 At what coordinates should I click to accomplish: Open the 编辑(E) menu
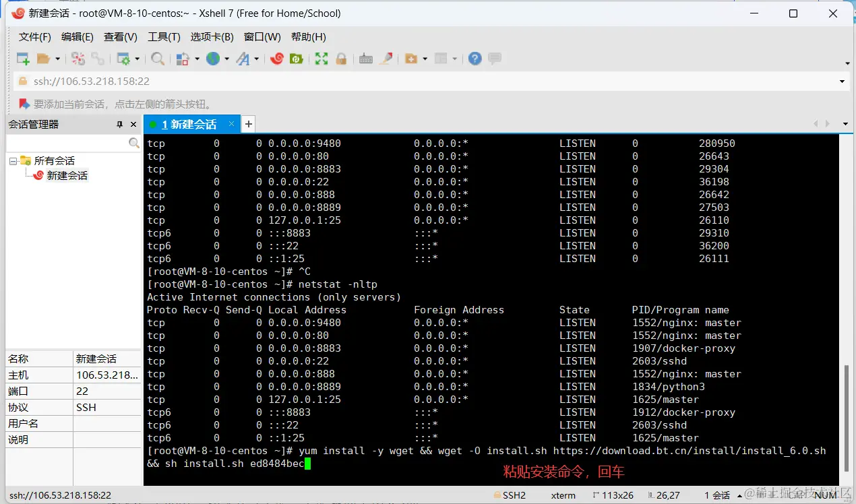pyautogui.click(x=78, y=36)
